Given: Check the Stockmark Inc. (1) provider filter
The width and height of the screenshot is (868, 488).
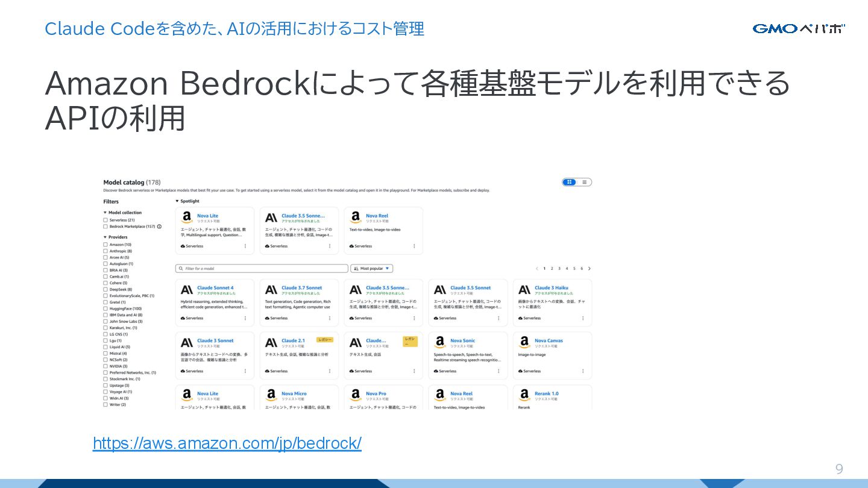Looking at the screenshot, I should pyautogui.click(x=105, y=379).
